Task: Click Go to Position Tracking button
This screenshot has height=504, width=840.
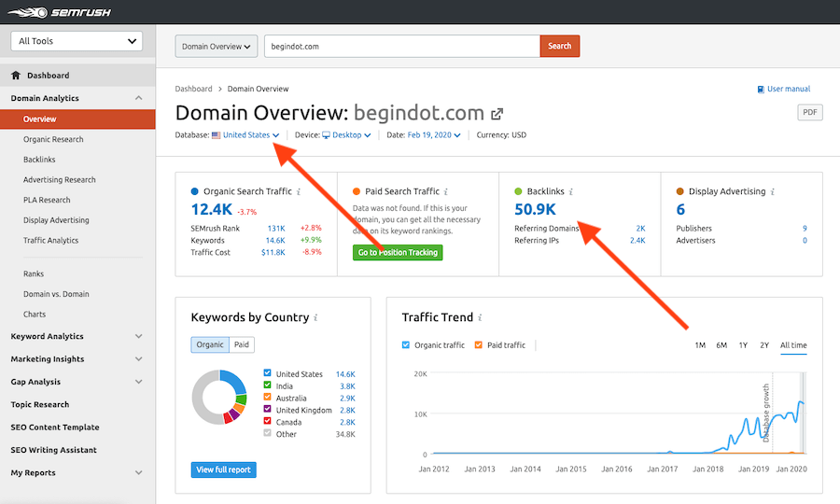Action: (x=398, y=252)
